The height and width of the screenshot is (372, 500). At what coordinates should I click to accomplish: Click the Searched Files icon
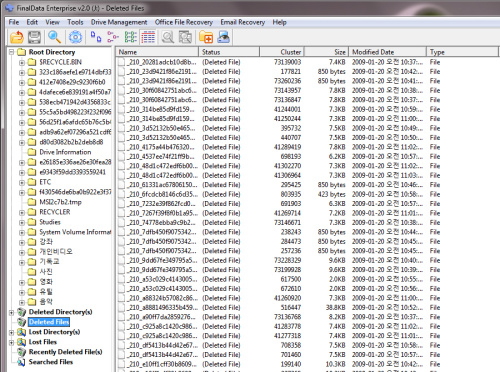22,362
